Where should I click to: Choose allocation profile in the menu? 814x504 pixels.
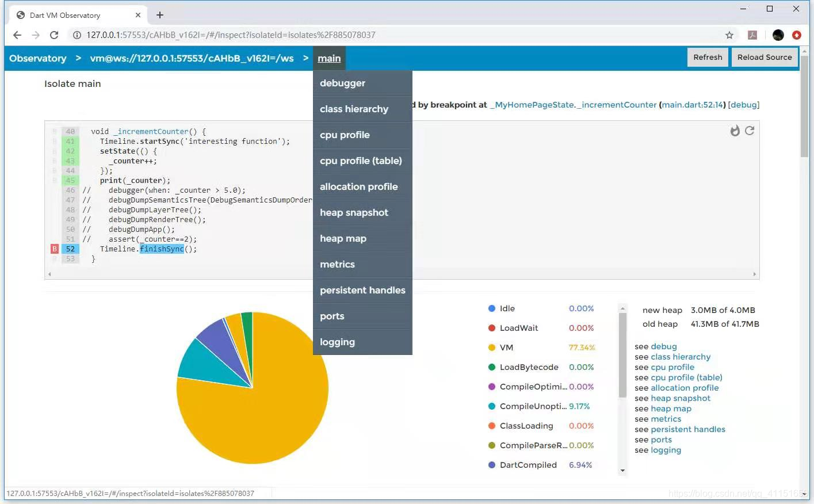click(362, 186)
